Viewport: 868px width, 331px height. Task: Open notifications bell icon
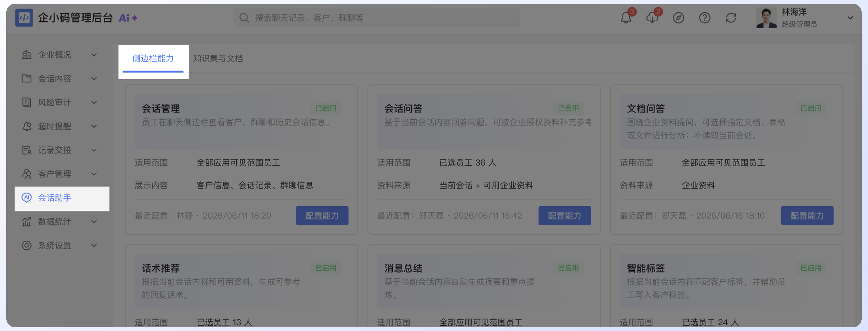(626, 18)
